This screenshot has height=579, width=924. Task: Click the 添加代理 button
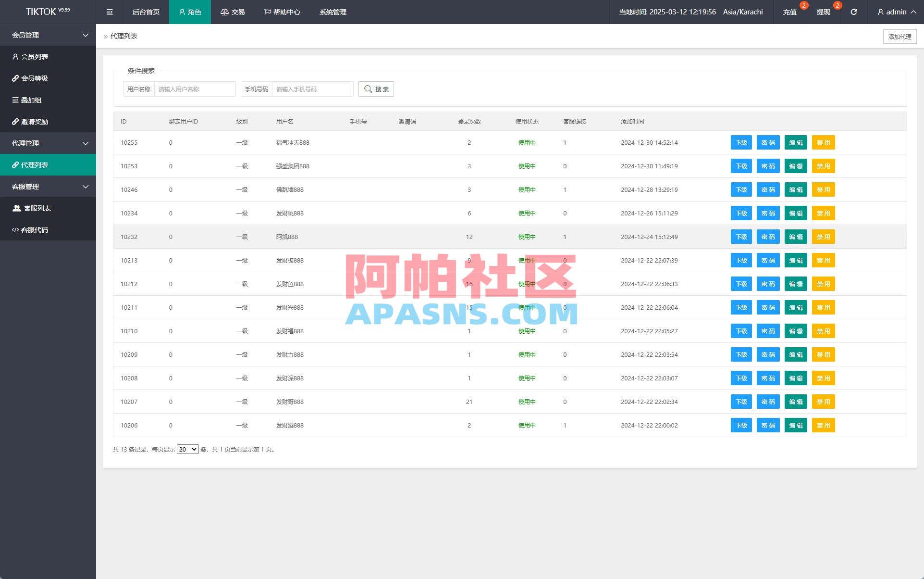899,36
